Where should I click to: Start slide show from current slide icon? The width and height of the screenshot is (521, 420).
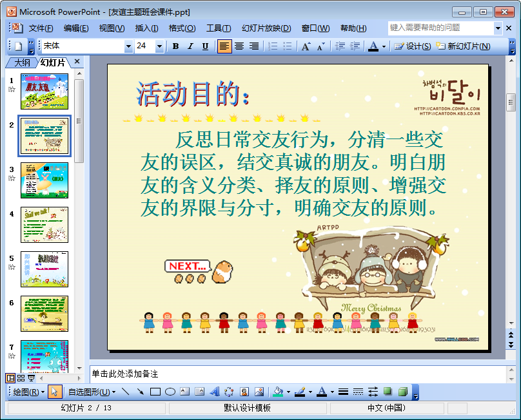click(x=31, y=378)
